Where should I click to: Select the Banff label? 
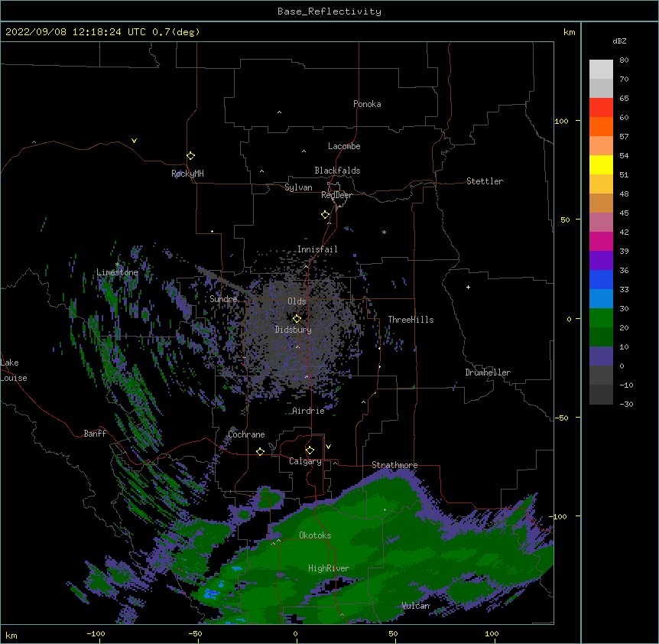95,434
